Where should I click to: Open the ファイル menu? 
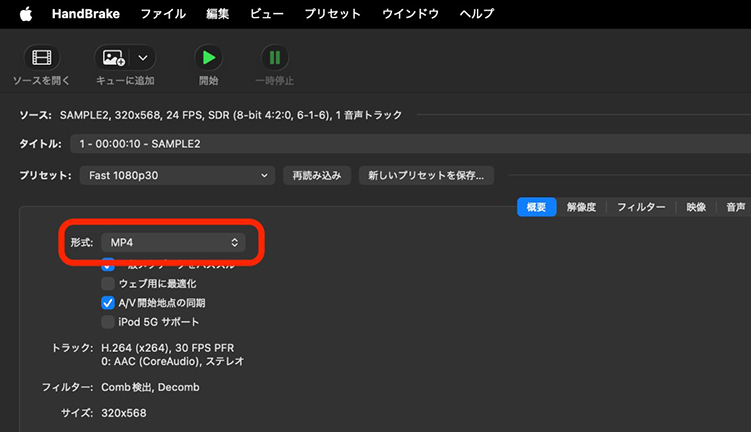tap(163, 14)
